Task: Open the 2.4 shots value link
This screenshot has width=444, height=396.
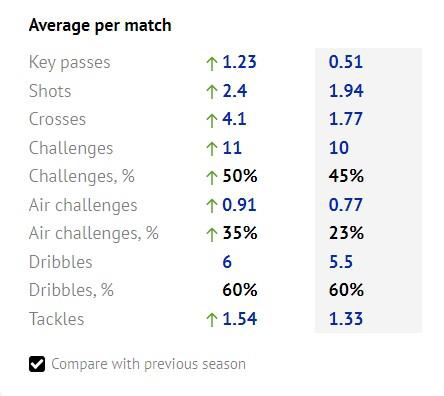Action: pyautogui.click(x=235, y=91)
